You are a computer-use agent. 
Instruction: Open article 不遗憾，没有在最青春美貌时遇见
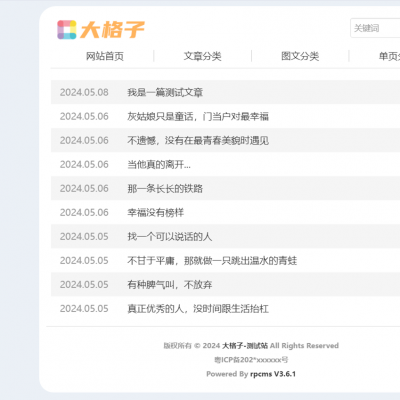tap(198, 140)
